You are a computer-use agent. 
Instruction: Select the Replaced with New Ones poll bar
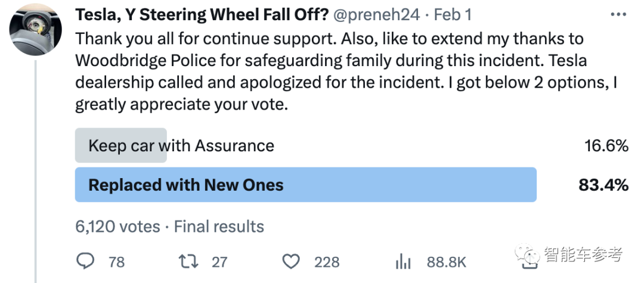305,185
